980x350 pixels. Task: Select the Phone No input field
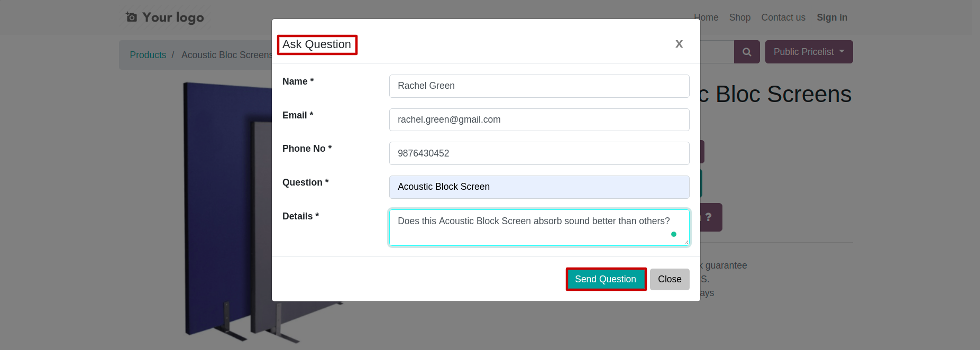(x=539, y=153)
